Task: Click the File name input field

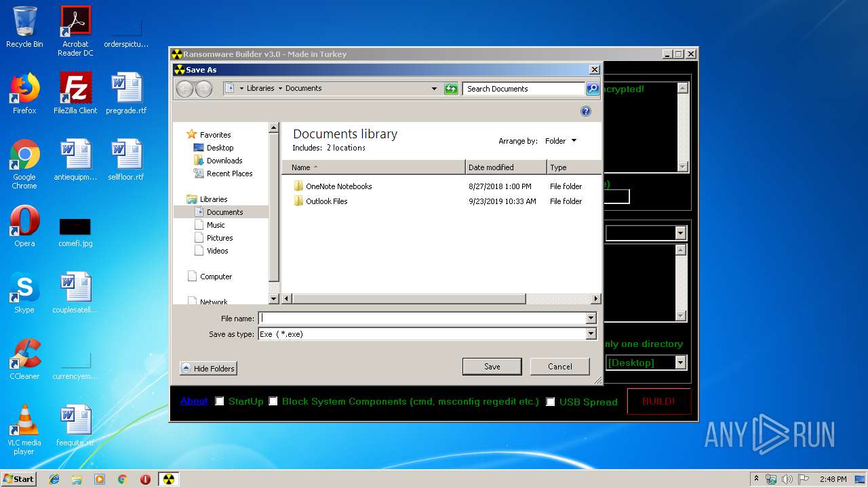Action: (x=422, y=319)
